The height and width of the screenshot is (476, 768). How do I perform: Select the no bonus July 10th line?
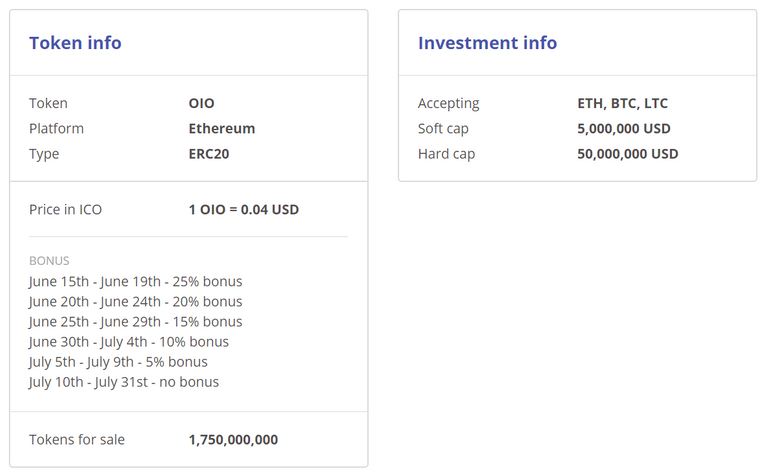pos(124,382)
